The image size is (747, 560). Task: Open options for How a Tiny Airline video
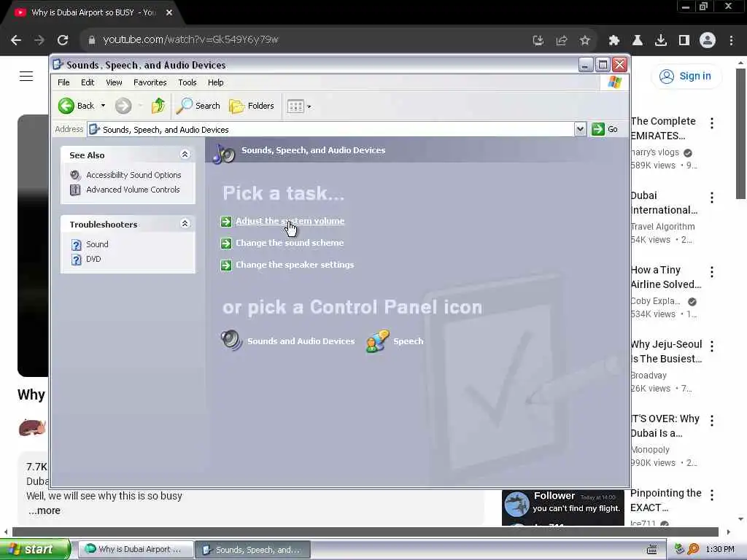click(x=712, y=272)
